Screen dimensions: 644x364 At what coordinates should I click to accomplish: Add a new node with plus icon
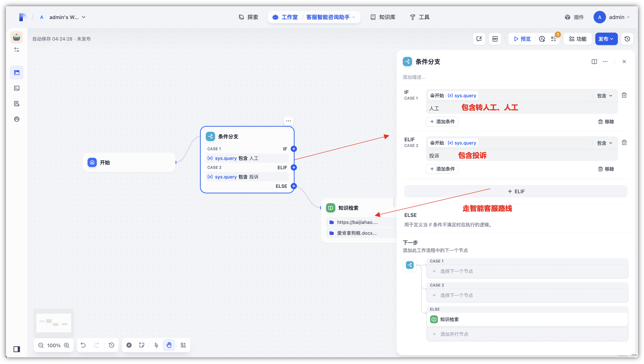pos(129,345)
